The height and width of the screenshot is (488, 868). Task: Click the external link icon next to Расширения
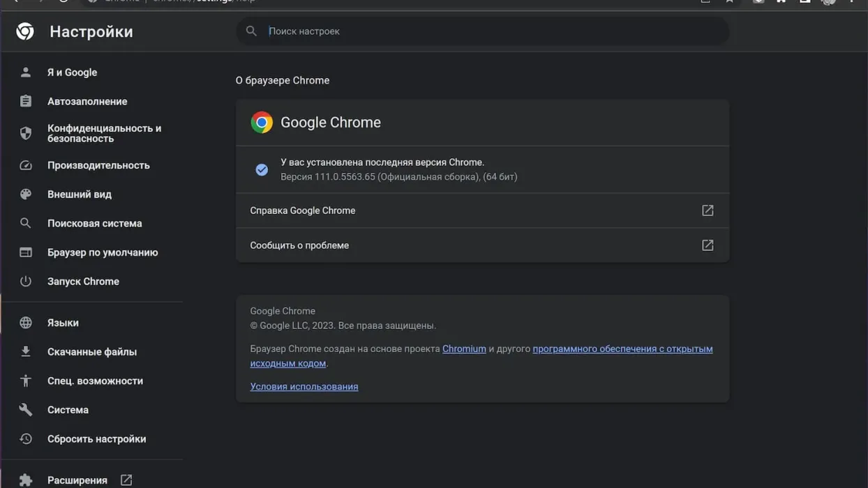click(x=126, y=480)
